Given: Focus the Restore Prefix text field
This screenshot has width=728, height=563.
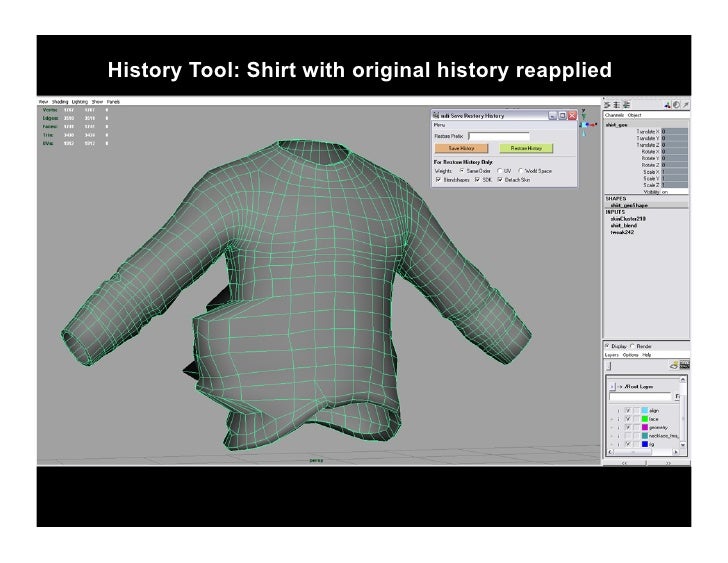Looking at the screenshot, I should (499, 135).
